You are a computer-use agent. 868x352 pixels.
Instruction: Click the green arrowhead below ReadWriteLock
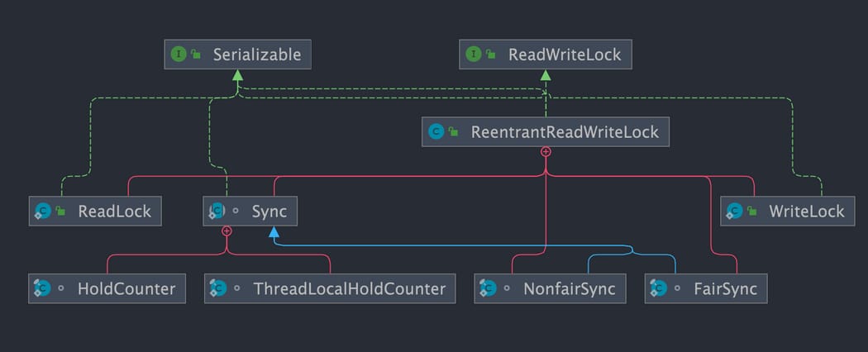pyautogui.click(x=546, y=74)
